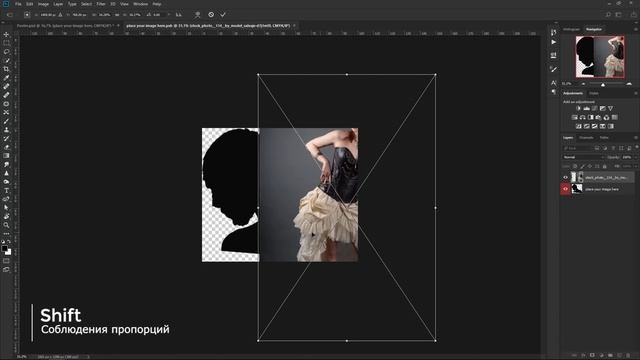Image resolution: width=640 pixels, height=360 pixels.
Task: Select the Move tool
Action: tap(6, 34)
